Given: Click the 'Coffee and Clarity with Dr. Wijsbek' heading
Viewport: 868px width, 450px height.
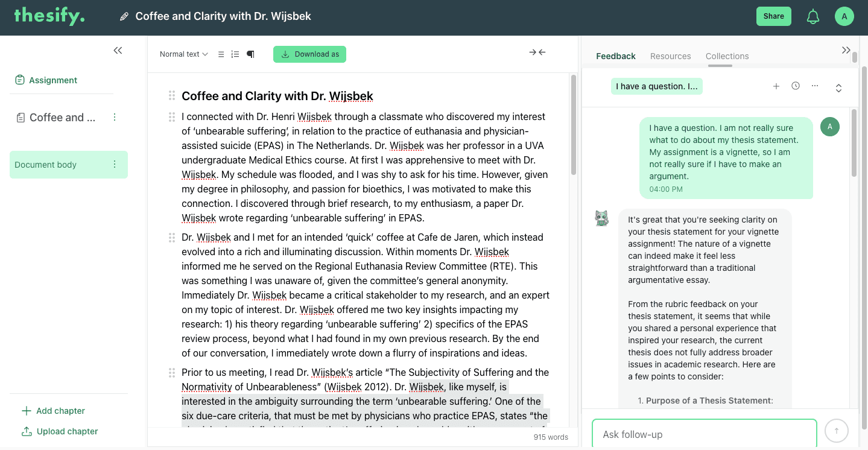Looking at the screenshot, I should (277, 96).
